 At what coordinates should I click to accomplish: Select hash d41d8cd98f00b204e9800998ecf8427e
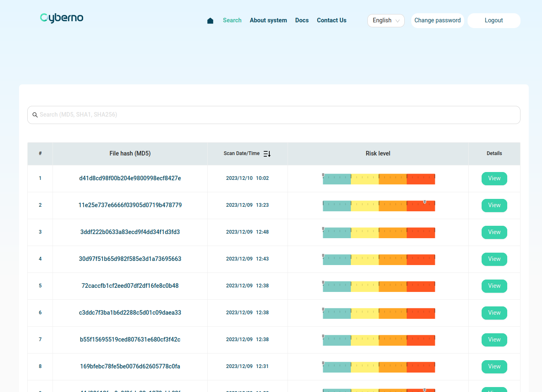[130, 178]
